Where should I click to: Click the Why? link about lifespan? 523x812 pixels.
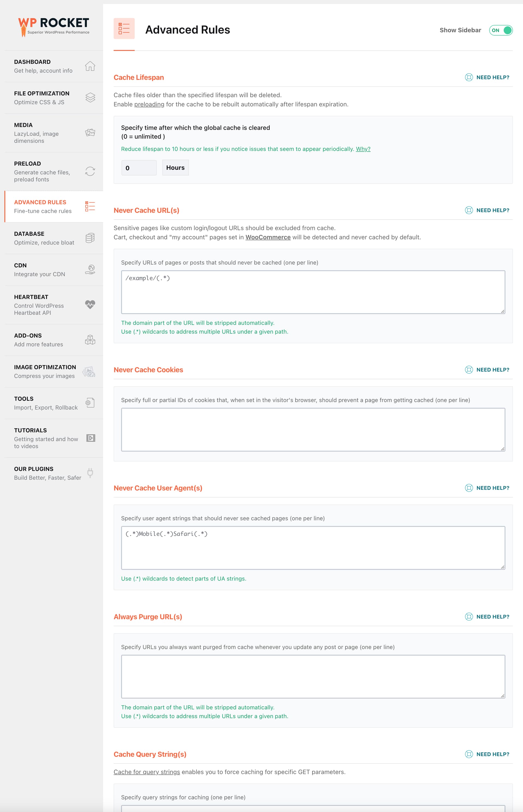tap(363, 149)
